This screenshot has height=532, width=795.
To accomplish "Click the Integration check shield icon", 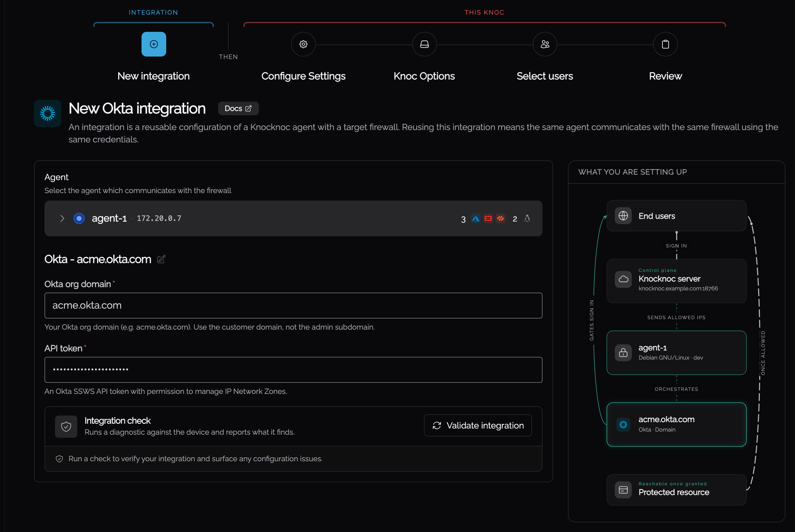I will coord(66,426).
